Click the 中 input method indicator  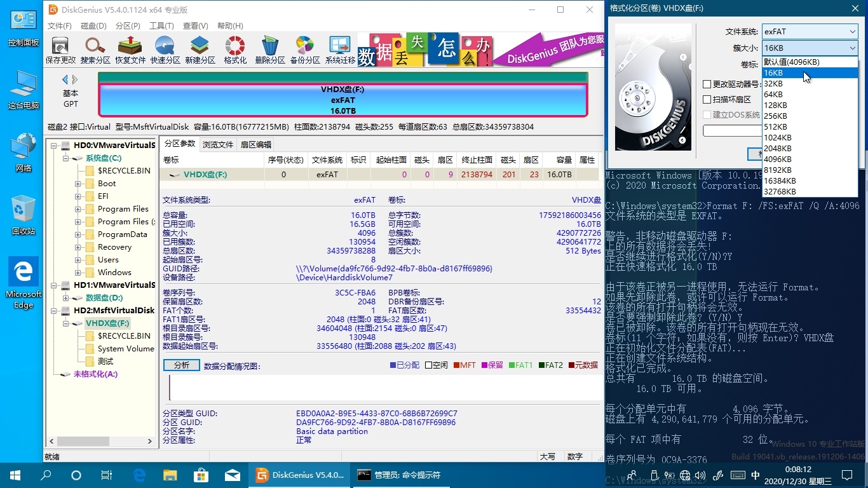[x=755, y=475]
